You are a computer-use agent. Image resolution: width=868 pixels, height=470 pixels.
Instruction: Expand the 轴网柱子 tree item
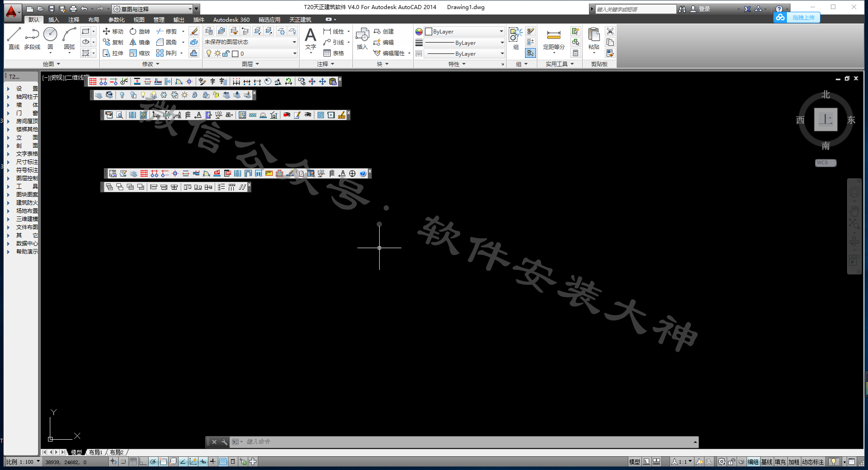8,97
